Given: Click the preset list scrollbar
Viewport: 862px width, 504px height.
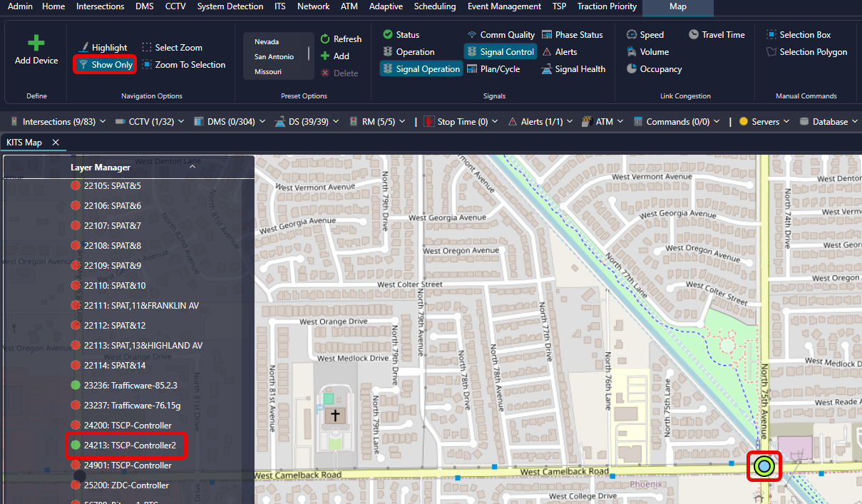Looking at the screenshot, I should coord(309,53).
